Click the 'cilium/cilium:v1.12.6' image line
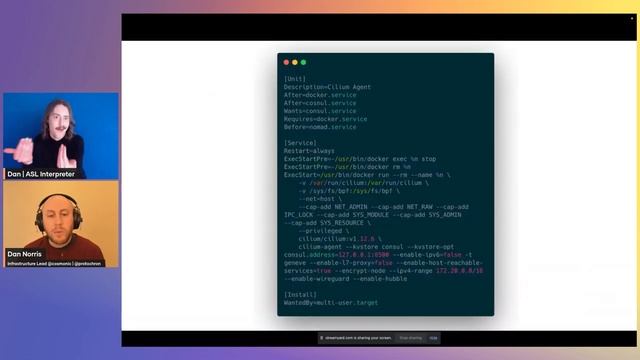Screen dimensions: 640x360 click(340, 239)
